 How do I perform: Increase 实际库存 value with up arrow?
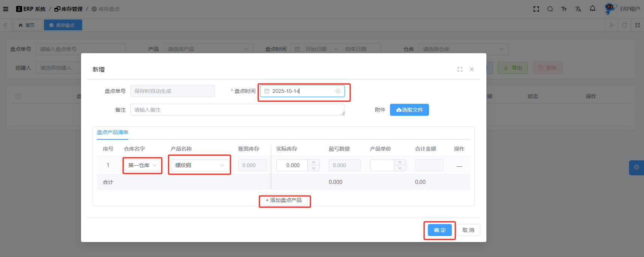(x=313, y=162)
